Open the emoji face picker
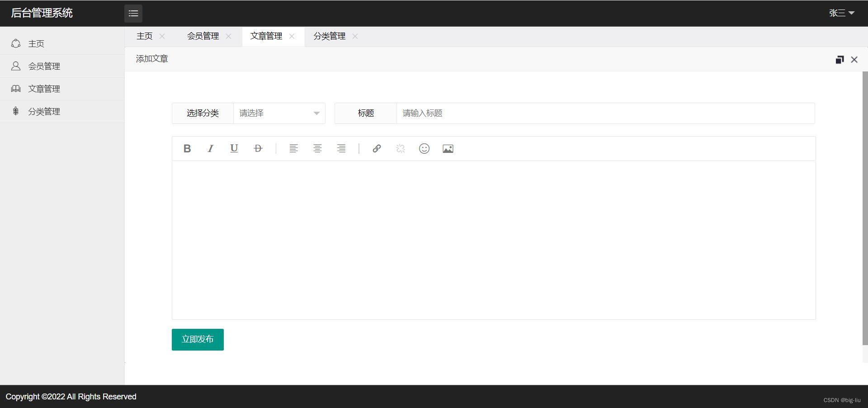The width and height of the screenshot is (868, 408). point(424,148)
